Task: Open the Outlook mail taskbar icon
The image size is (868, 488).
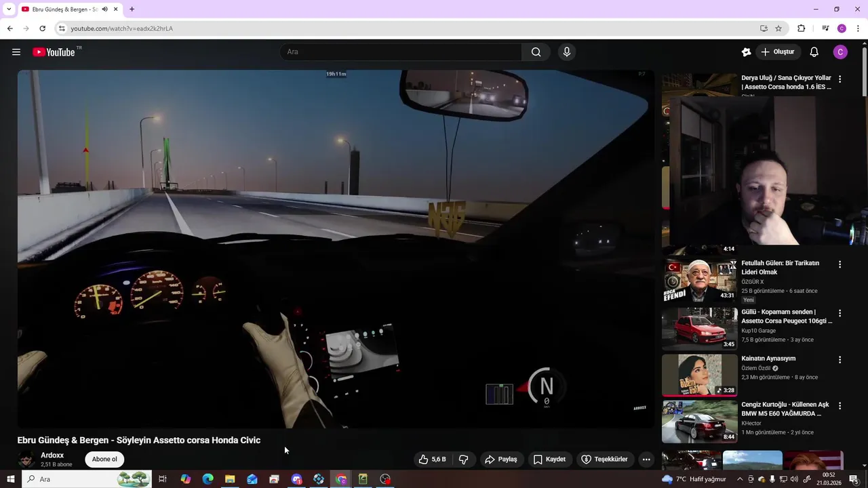Action: click(x=252, y=479)
